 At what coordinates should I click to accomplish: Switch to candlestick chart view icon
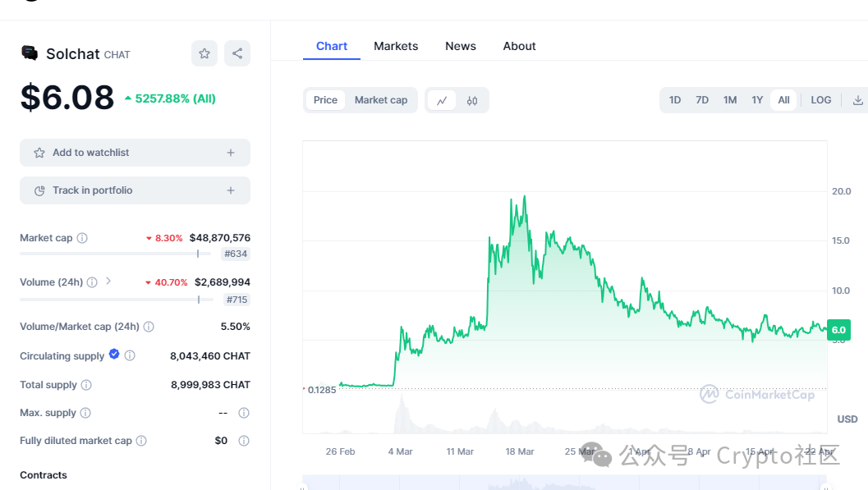[471, 101]
